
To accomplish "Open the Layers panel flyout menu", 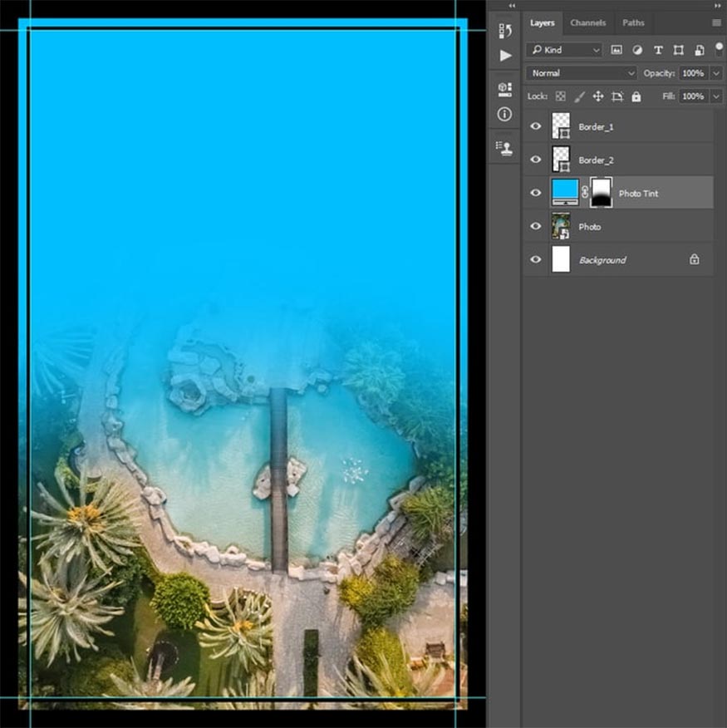I will 716,22.
